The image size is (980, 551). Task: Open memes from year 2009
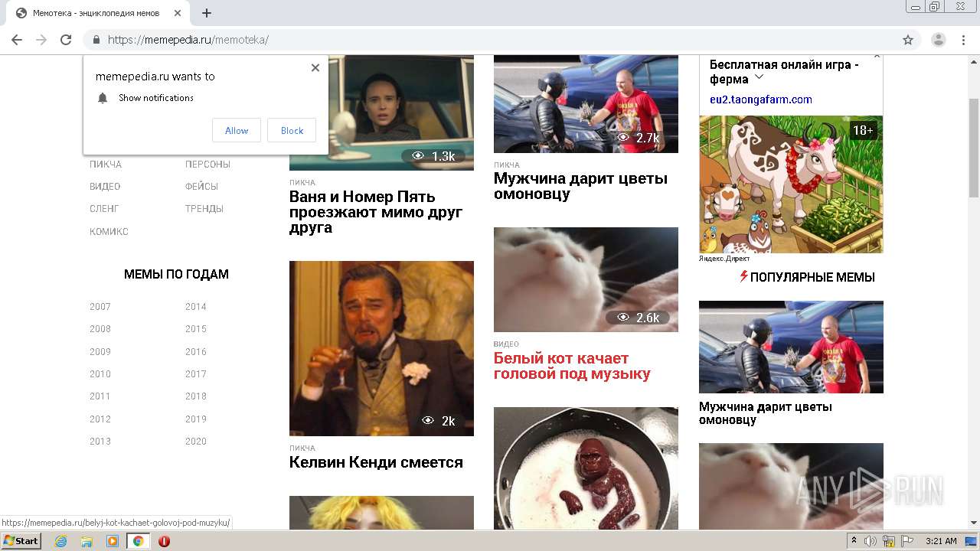pyautogui.click(x=100, y=352)
